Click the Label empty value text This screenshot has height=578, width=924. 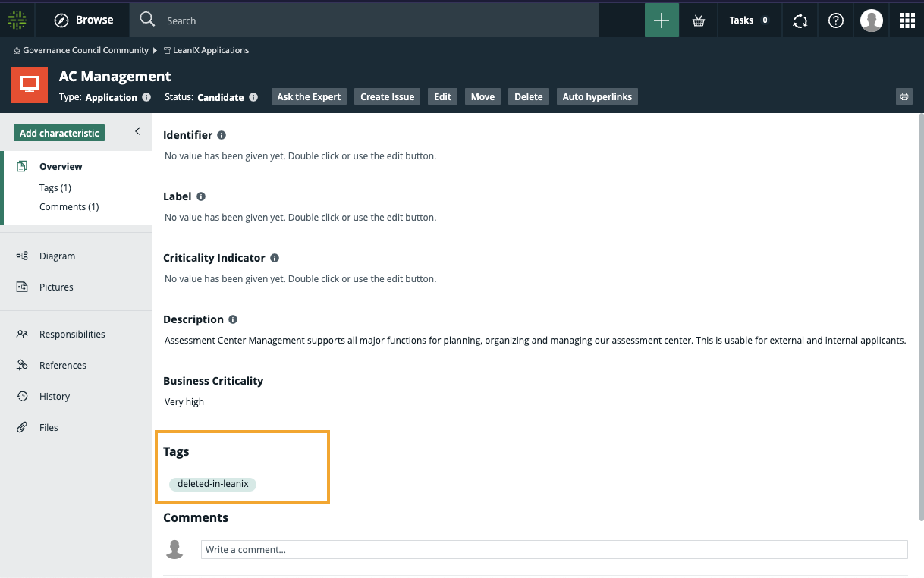click(x=300, y=218)
